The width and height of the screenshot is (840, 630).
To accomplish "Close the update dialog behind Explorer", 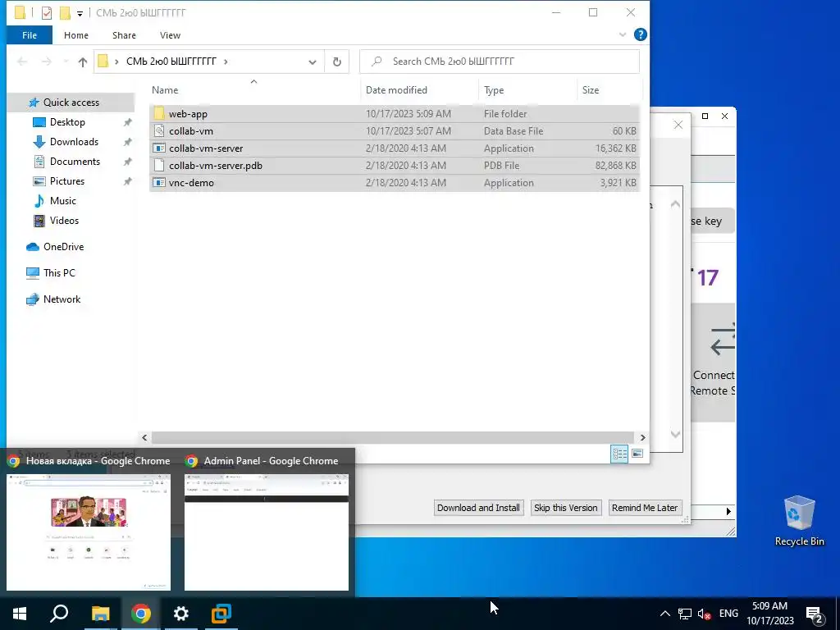I will click(678, 125).
